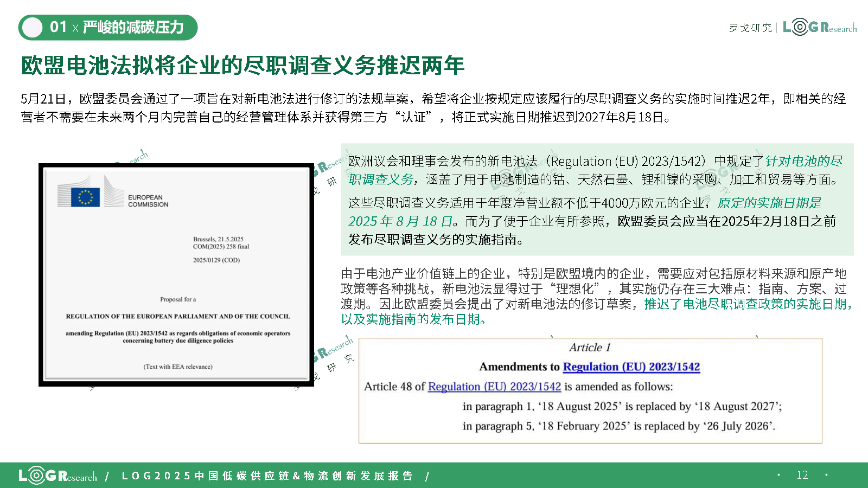Image resolution: width=868 pixels, height=488 pixels.
Task: Click the 'EUROPEAN COMMISSION' label
Action: 148,201
